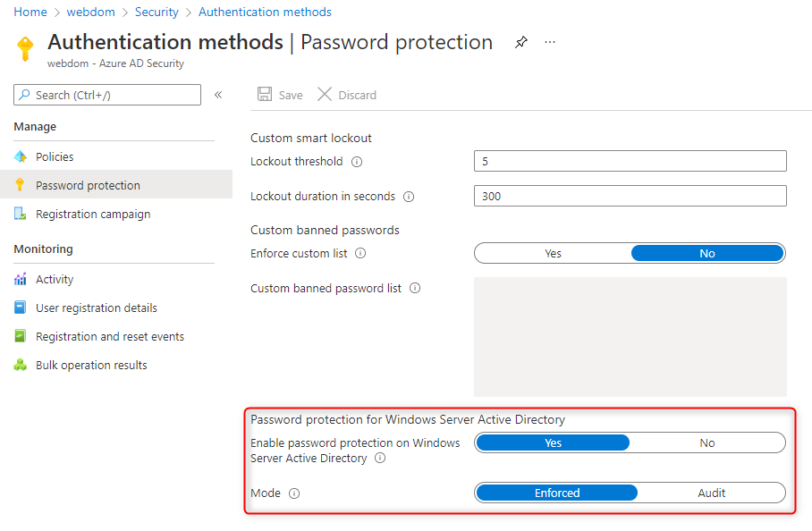This screenshot has width=812, height=531.
Task: Switch Mode from Enforced to Audit
Action: click(x=711, y=493)
